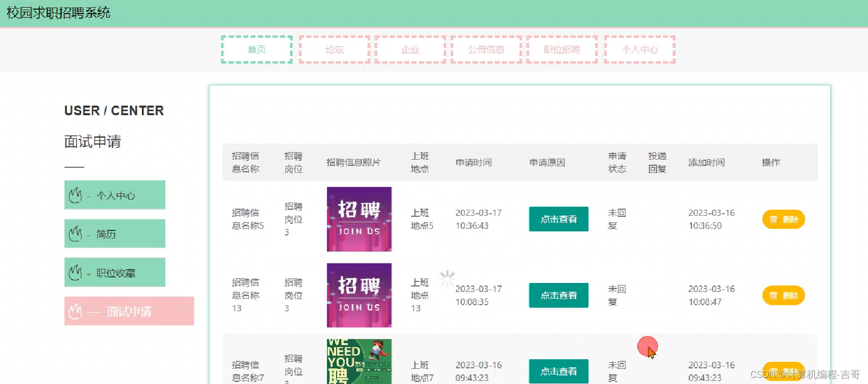The image size is (868, 384).
Task: Click 2023-03-16 09:43:23 in the 申请时间 column
Action: (x=478, y=371)
